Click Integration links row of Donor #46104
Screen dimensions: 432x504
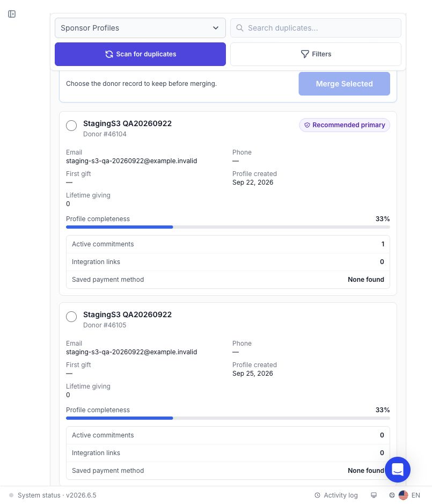[228, 262]
